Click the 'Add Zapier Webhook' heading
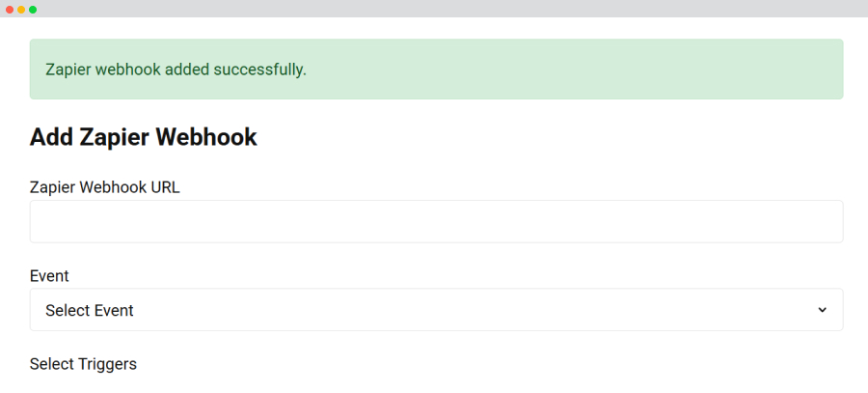Image resolution: width=868 pixels, height=393 pixels. (x=143, y=137)
